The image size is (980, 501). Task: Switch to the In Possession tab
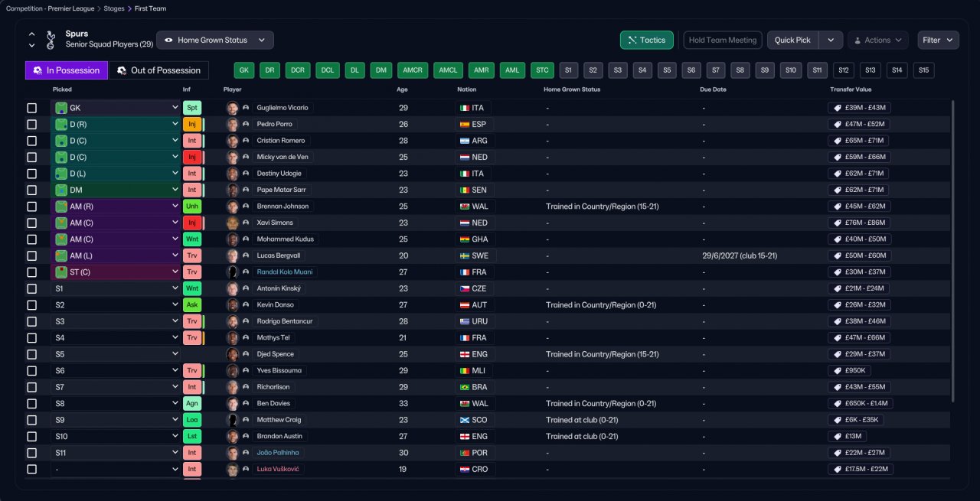click(x=67, y=70)
